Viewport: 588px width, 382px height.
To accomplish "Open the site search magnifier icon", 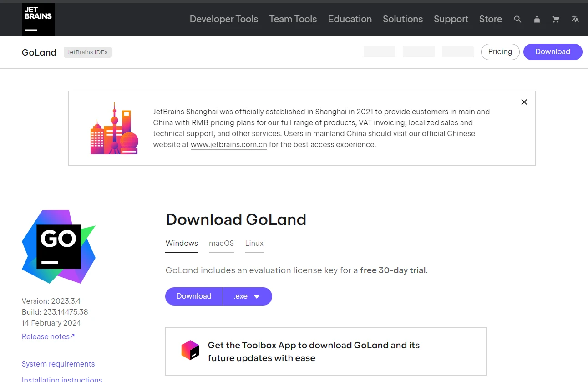I will click(x=517, y=19).
